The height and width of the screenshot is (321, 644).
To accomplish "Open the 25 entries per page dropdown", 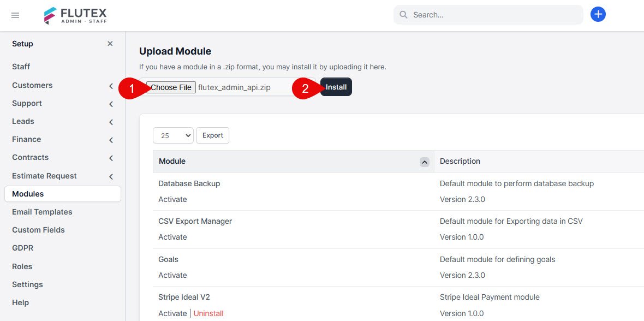I will tap(173, 135).
